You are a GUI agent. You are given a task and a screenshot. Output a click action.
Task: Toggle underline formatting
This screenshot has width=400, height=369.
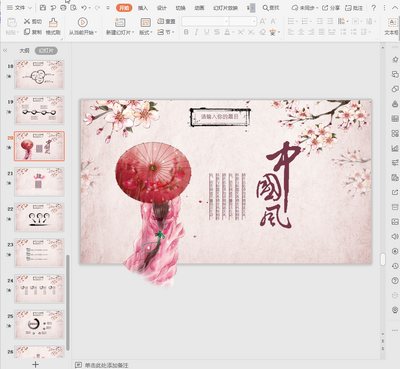coord(207,32)
